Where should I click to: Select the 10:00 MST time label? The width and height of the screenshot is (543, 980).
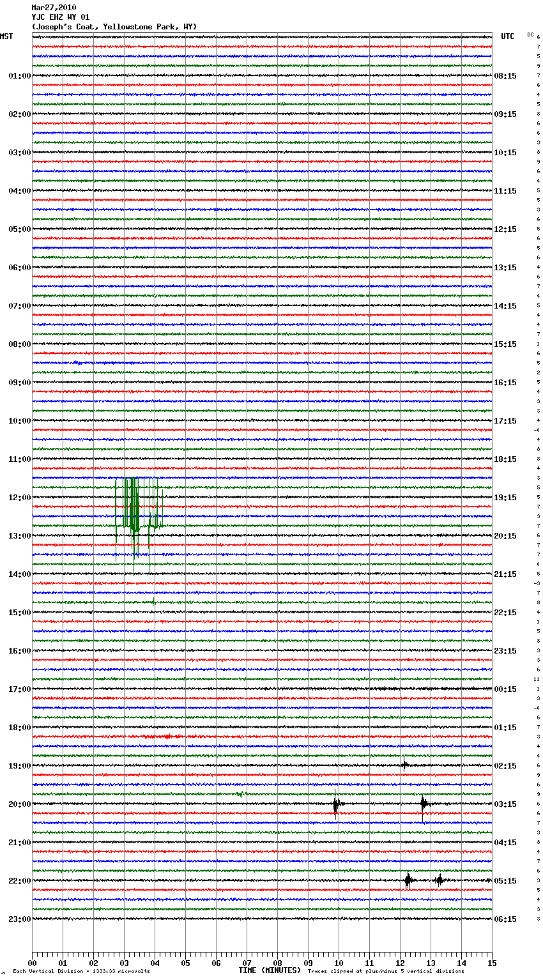[x=20, y=421]
